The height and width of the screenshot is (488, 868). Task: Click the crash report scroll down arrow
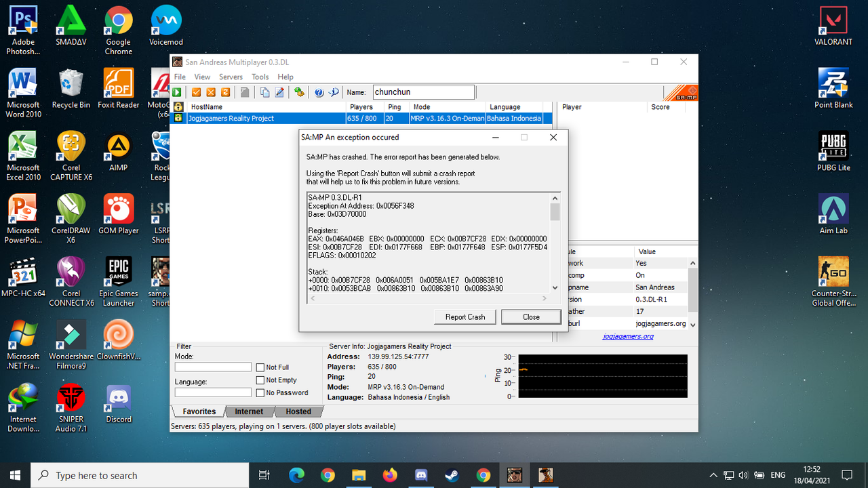pyautogui.click(x=555, y=287)
